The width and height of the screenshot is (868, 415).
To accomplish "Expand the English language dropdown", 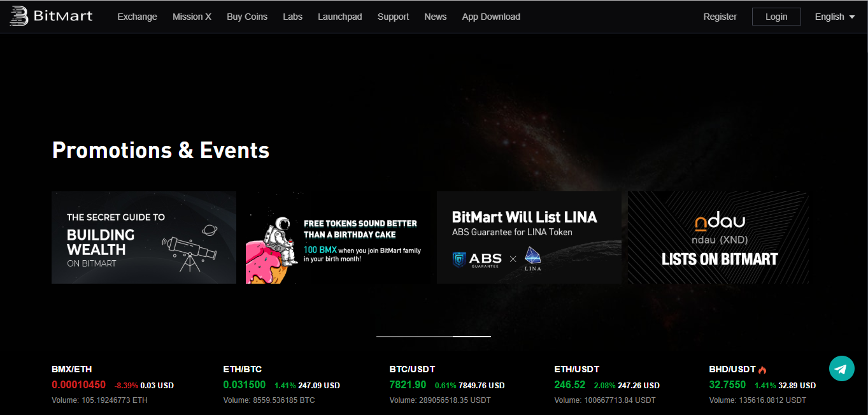I will [835, 17].
